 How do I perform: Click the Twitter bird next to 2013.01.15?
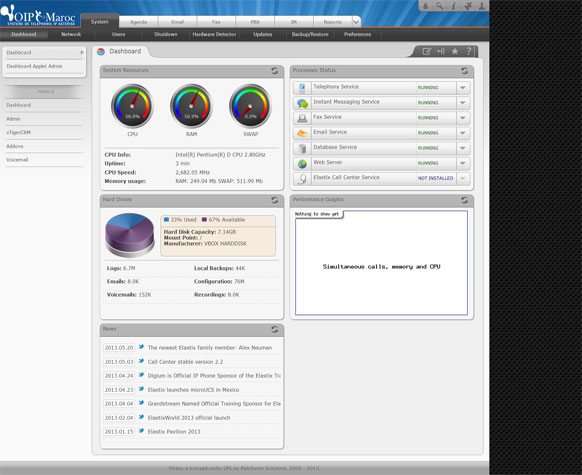coord(141,431)
